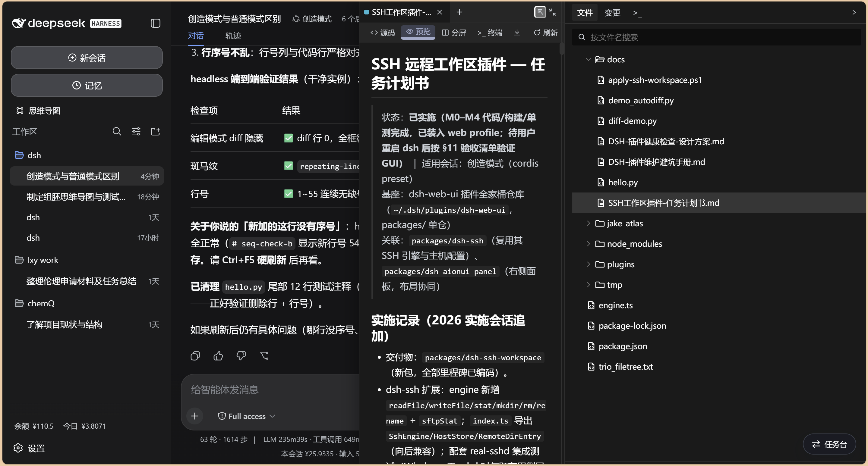Click the plus attachment button in message box
The image size is (868, 466).
coord(195,416)
